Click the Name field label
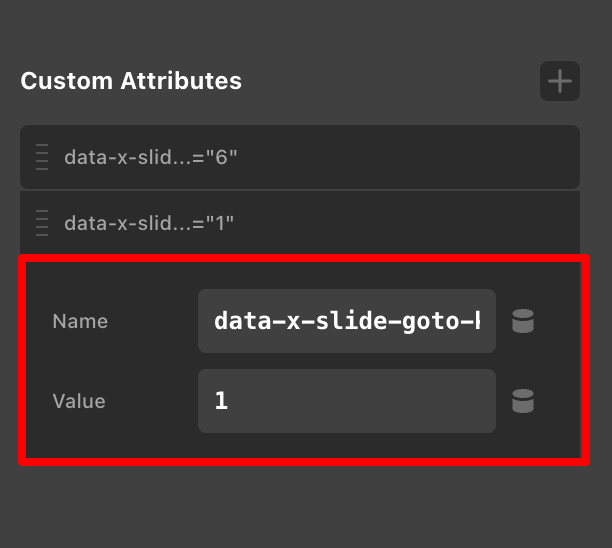 click(x=80, y=321)
